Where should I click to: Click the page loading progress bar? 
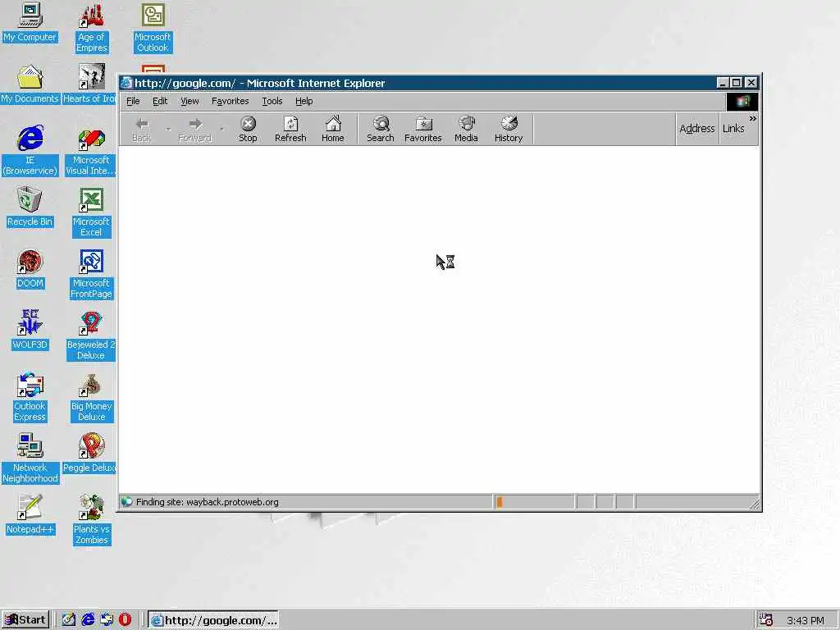[x=533, y=502]
